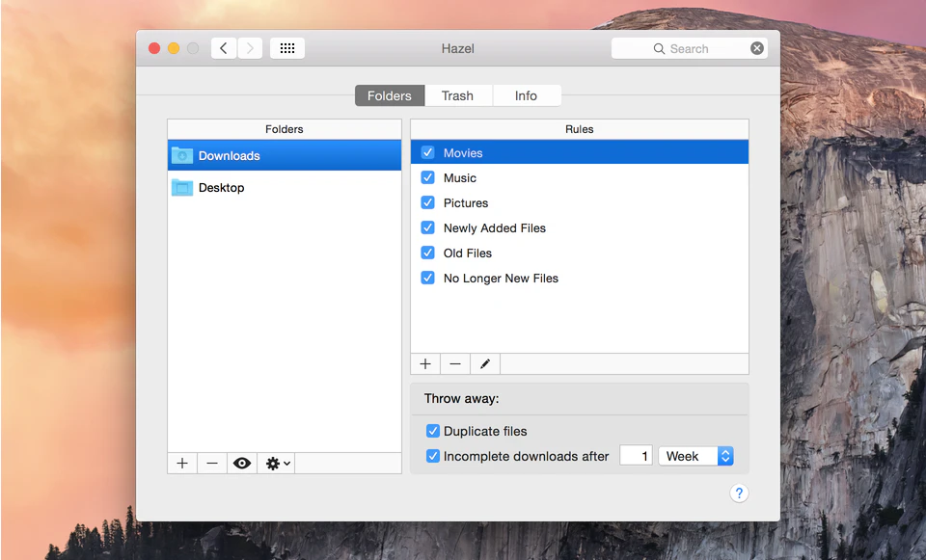Close the Hazel window
Image resolution: width=926 pixels, height=560 pixels.
(154, 48)
